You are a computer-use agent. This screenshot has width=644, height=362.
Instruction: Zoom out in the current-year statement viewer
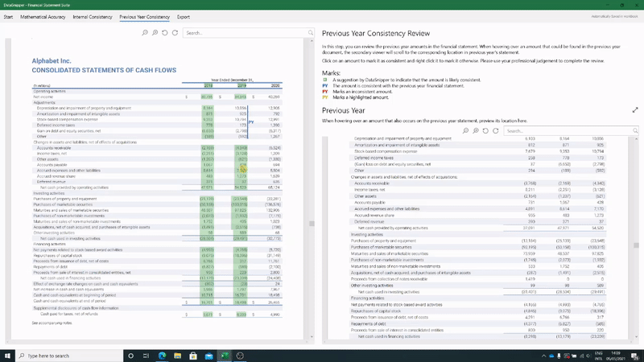tap(145, 33)
